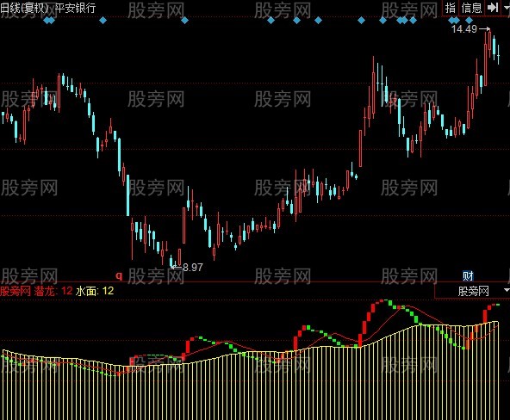The width and height of the screenshot is (510, 420).
Task: Click the red q marker below the chart
Action: [x=120, y=276]
